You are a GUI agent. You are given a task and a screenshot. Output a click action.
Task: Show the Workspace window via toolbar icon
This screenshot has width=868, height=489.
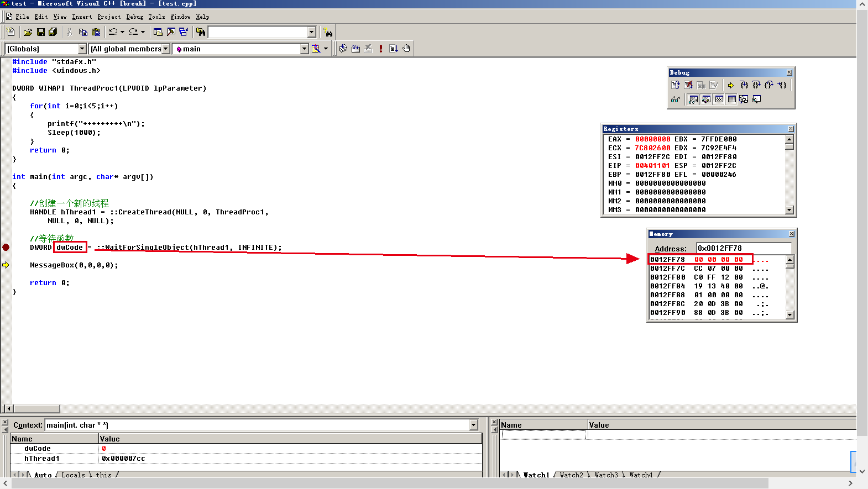coord(158,32)
